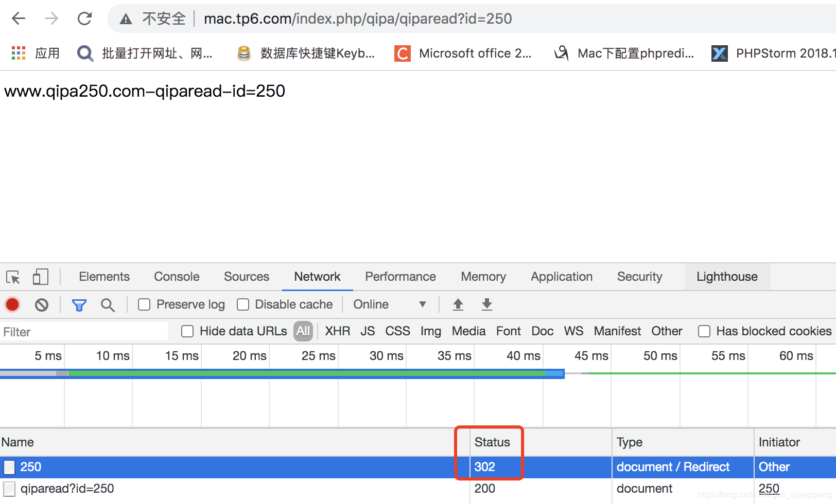Open network search with magnifier icon
This screenshot has width=836, height=504.
[108, 305]
